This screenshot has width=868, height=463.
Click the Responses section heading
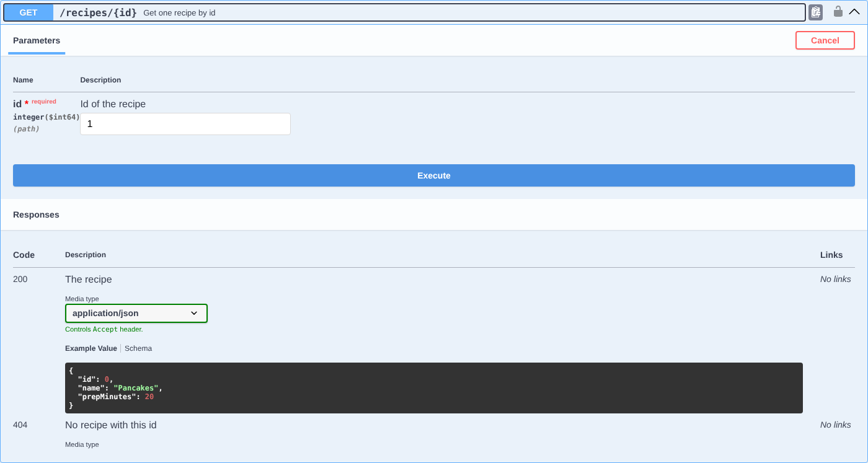[36, 215]
